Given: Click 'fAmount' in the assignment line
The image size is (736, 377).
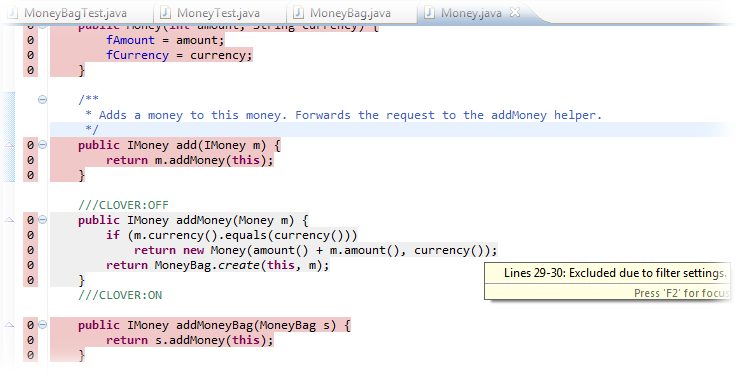Looking at the screenshot, I should [x=130, y=40].
